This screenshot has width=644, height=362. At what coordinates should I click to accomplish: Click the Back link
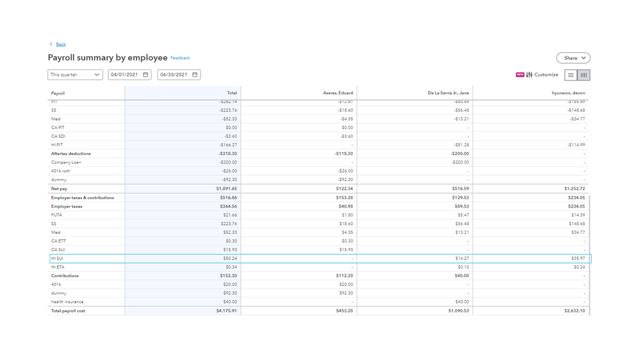(x=61, y=44)
